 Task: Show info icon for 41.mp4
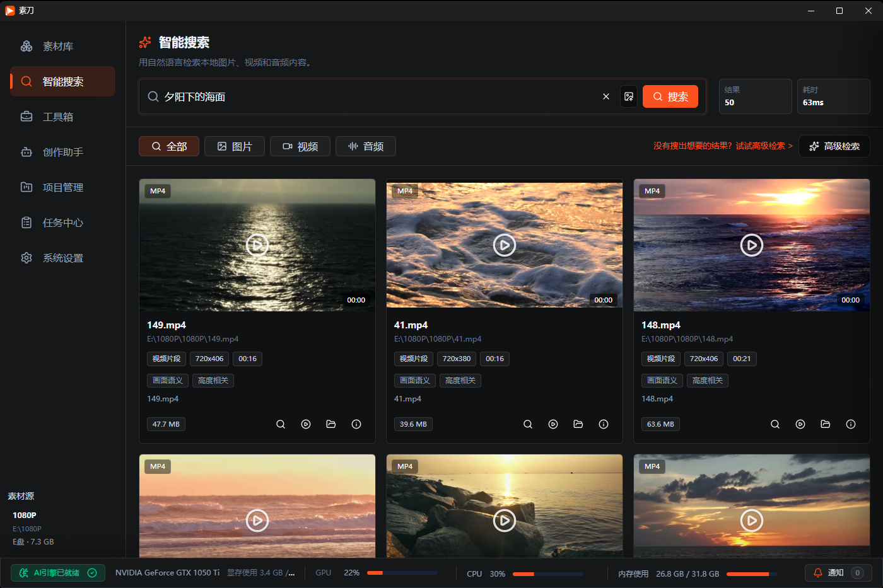coord(604,424)
